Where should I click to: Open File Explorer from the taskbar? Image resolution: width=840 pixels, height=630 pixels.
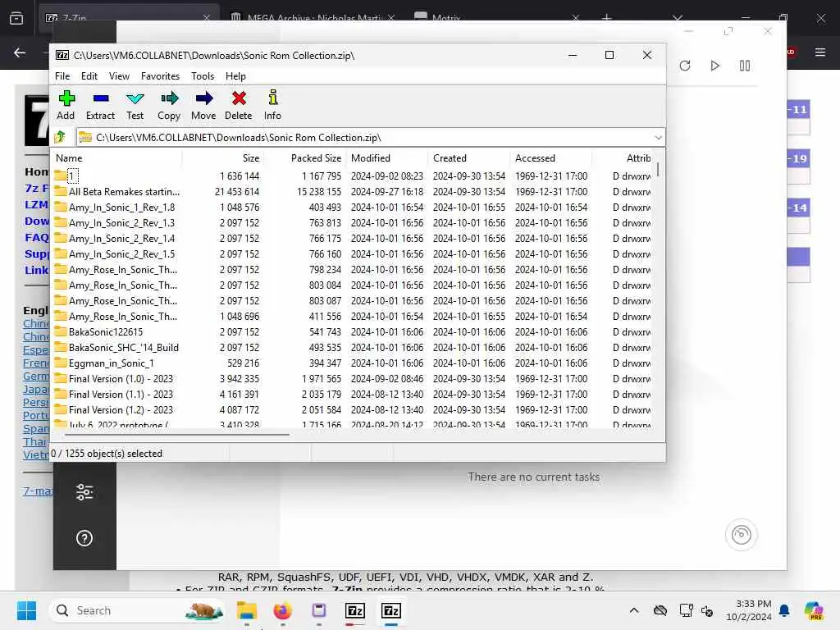pyautogui.click(x=247, y=610)
